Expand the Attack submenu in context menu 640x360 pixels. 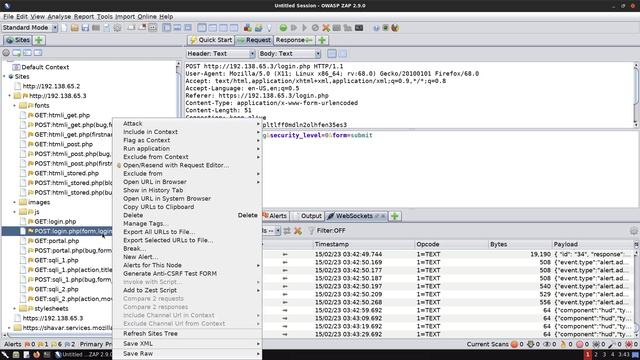click(x=187, y=123)
